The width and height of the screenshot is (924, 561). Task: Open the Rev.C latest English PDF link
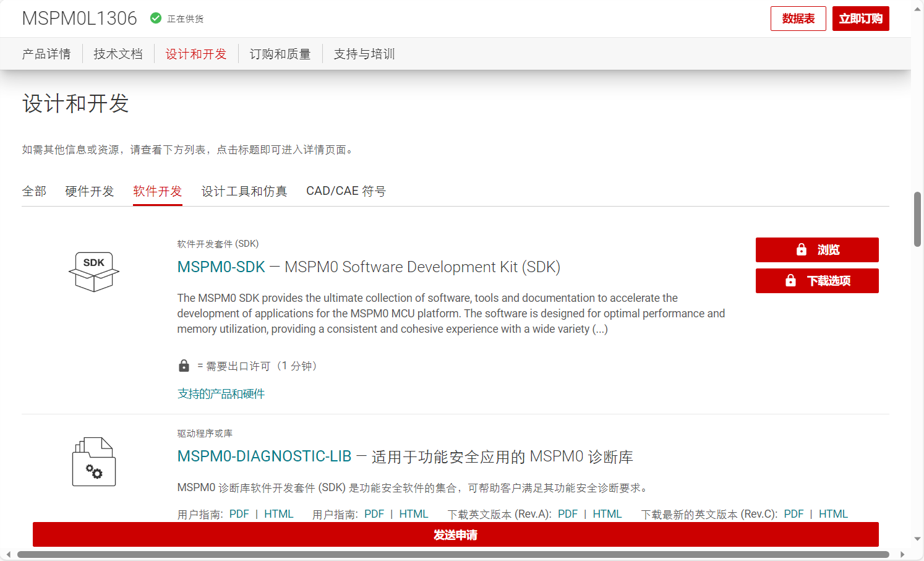click(794, 514)
